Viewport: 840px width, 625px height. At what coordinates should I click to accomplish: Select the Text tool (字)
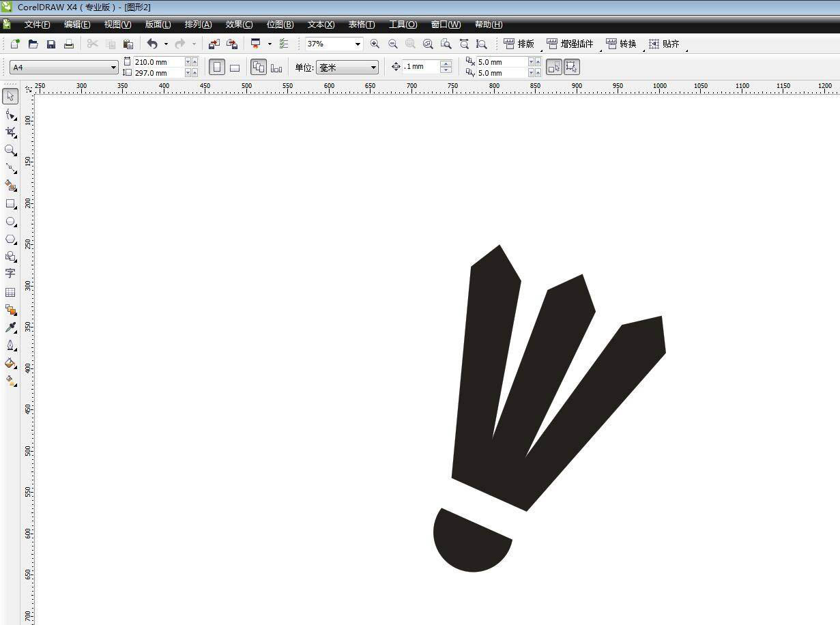10,273
